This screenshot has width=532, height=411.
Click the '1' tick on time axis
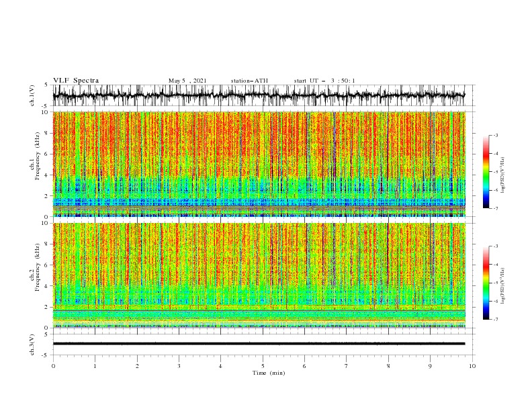click(95, 366)
